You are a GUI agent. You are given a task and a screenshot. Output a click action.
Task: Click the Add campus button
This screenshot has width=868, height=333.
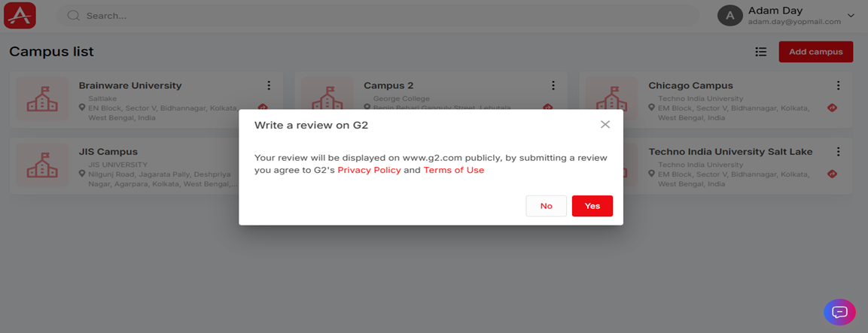pos(816,51)
